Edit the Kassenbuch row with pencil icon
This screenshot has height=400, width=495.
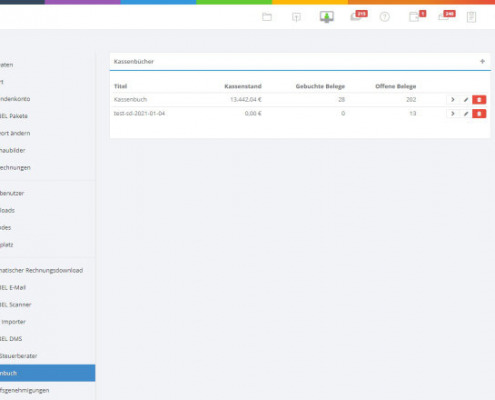pos(466,100)
